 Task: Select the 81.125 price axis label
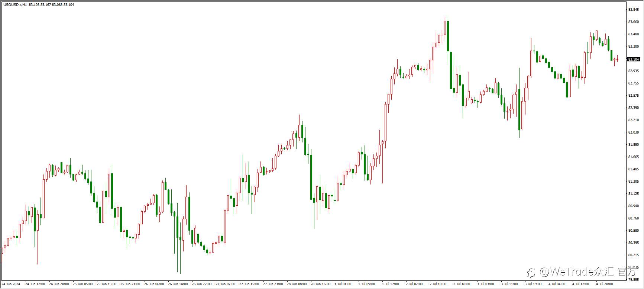click(633, 194)
